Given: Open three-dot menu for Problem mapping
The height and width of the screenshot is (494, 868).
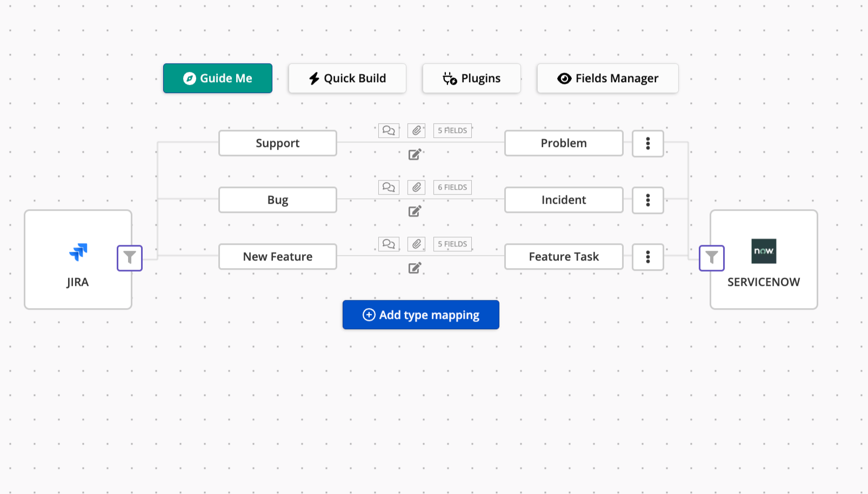Looking at the screenshot, I should tap(647, 143).
